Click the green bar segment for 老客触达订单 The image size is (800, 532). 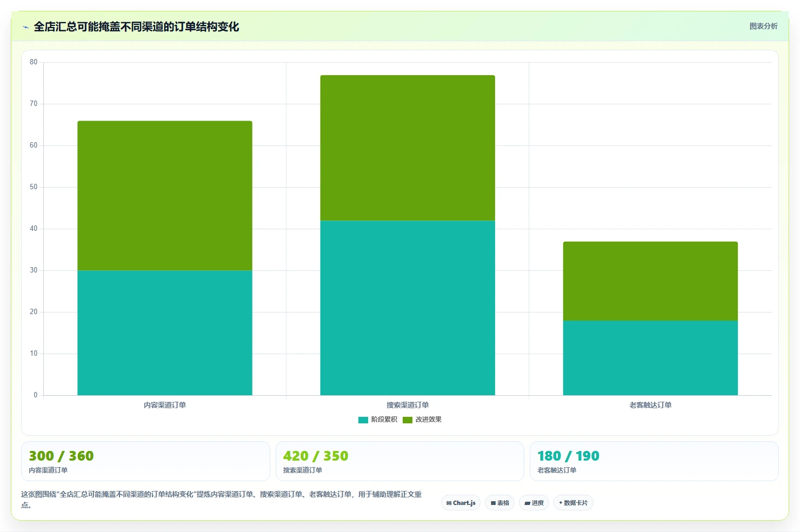(x=650, y=281)
